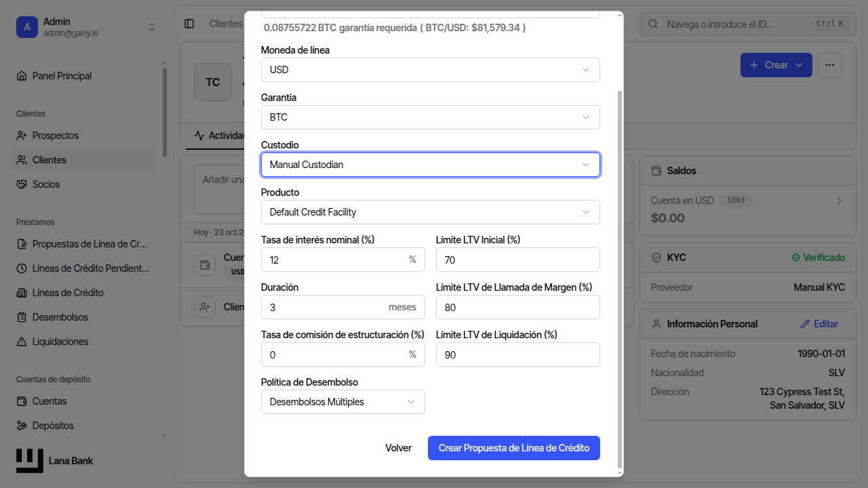Click the Desembolsos sidebar icon

22,317
